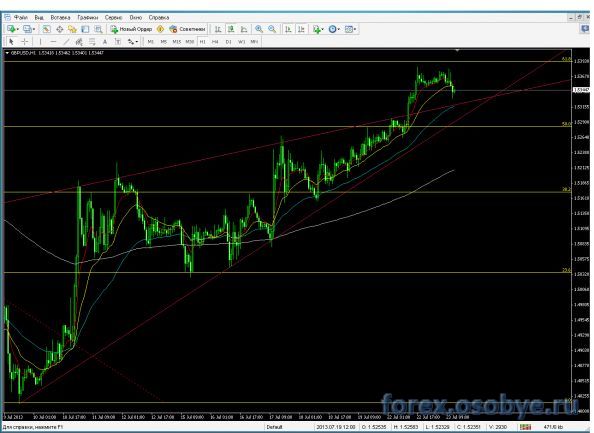Zoom in on the chart
This screenshot has width=594, height=433.
pos(259,29)
